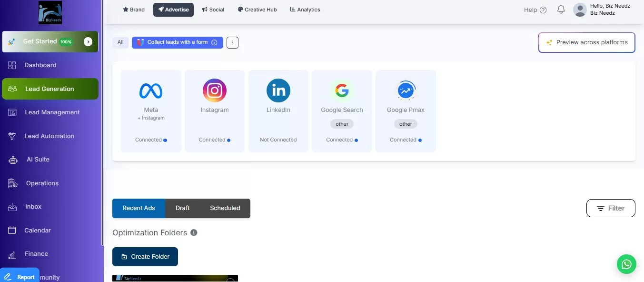
Task: Open the three-dot options menu
Action: coord(232,42)
